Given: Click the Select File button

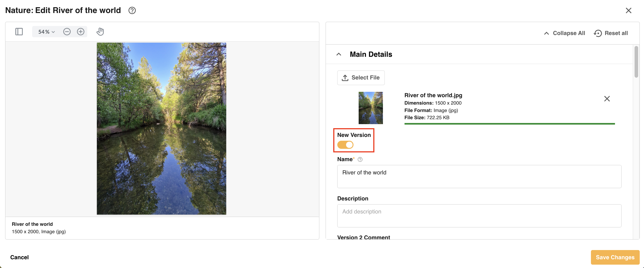Looking at the screenshot, I should [x=361, y=78].
